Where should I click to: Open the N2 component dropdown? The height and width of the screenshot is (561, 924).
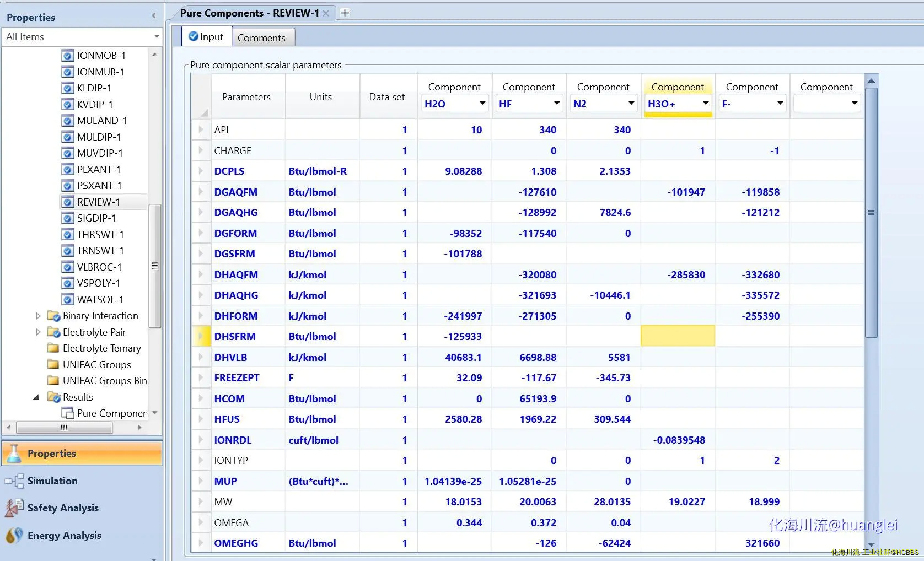pyautogui.click(x=631, y=104)
